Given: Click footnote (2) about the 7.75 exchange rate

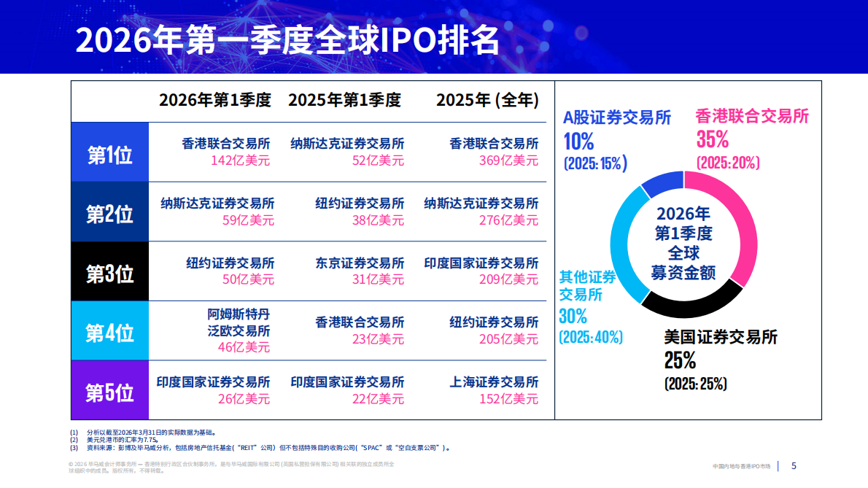Looking at the screenshot, I should click(x=114, y=440).
